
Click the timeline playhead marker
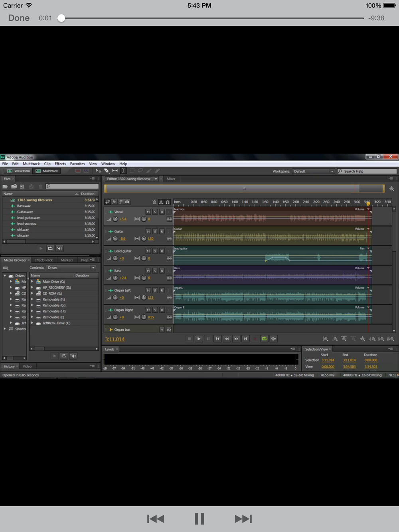(368, 203)
